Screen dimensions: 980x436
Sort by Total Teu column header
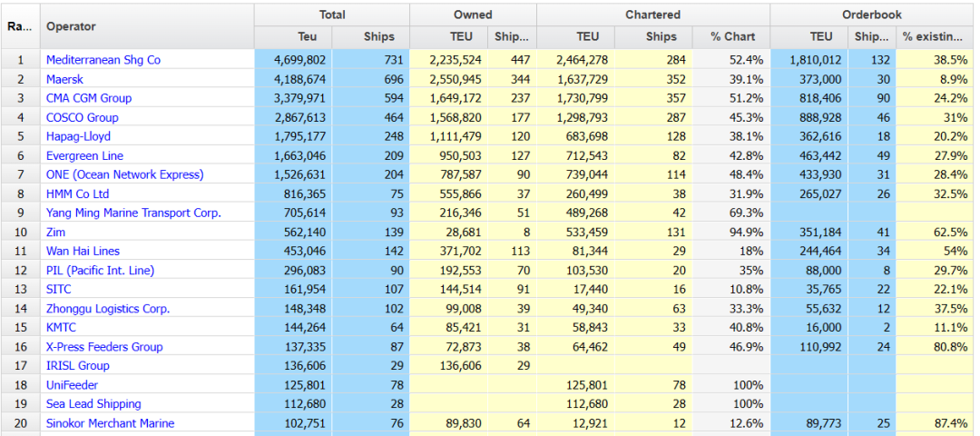293,37
